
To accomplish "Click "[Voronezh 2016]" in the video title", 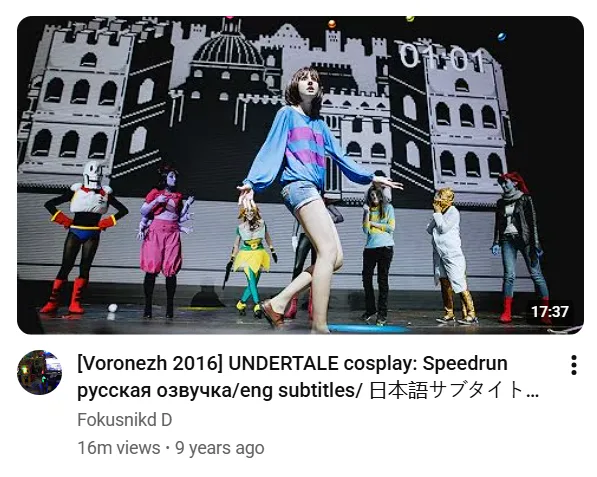I will pos(150,363).
